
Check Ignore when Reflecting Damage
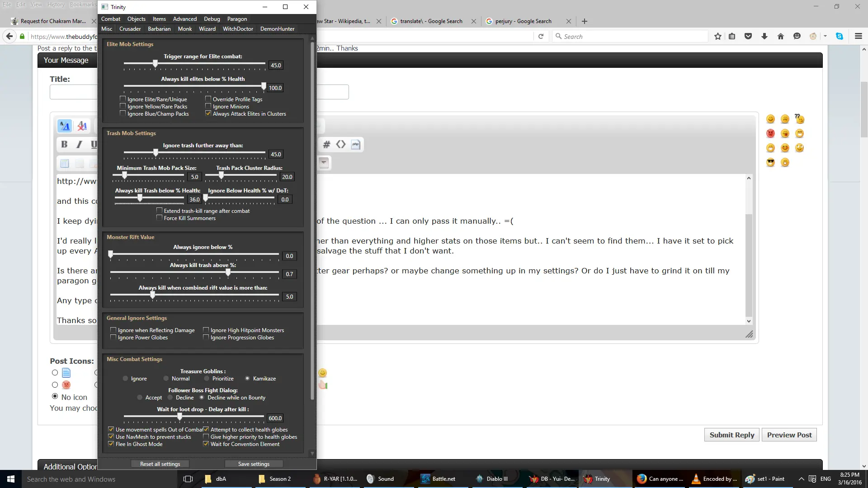[x=113, y=330]
